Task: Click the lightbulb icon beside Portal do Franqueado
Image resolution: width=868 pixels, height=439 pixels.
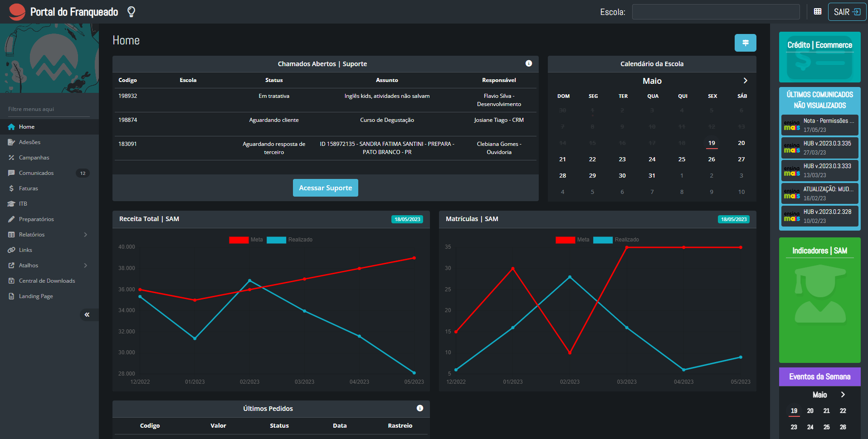Action: coord(131,12)
